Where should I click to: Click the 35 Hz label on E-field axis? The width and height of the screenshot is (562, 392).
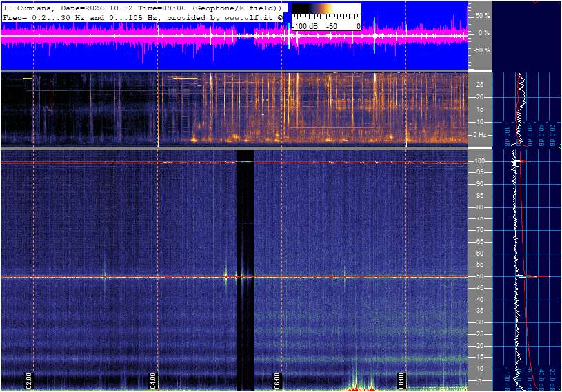[479, 311]
